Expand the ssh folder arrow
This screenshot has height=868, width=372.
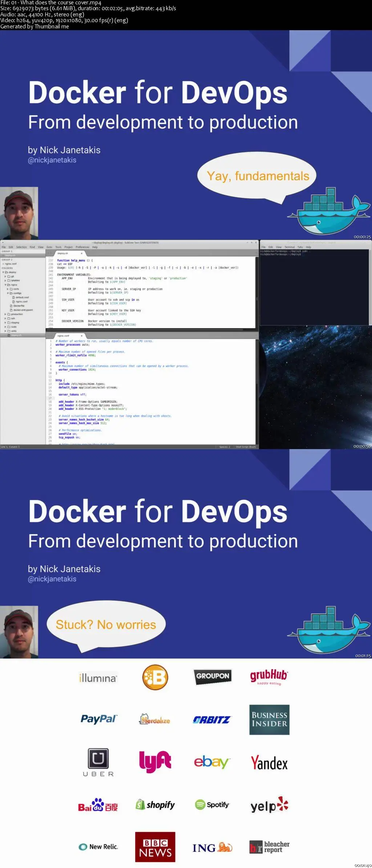[x=5, y=318]
